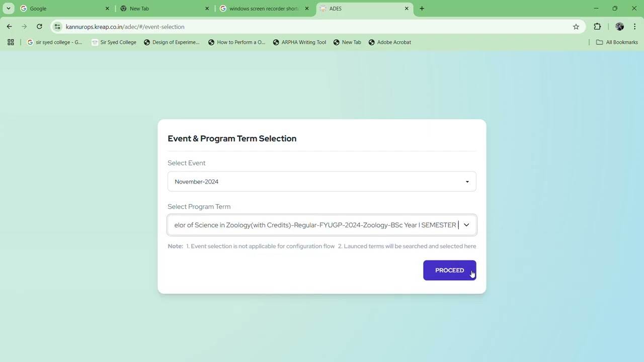This screenshot has height=362, width=644.
Task: Expand the Program Term chevron
Action: tap(466, 225)
